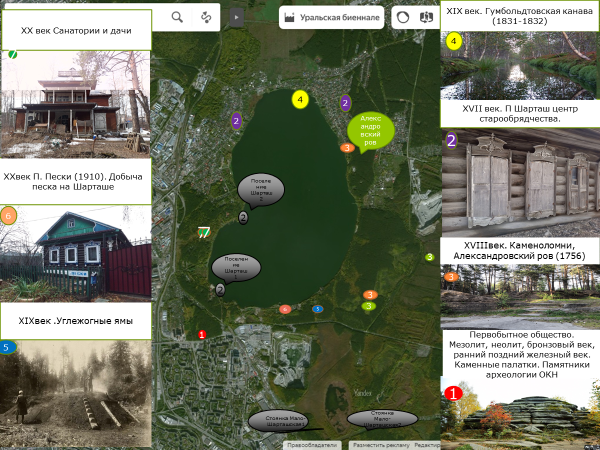Click the Стоянка Мало-Шарташская1 balloon
The image size is (600, 450).
[x=278, y=421]
